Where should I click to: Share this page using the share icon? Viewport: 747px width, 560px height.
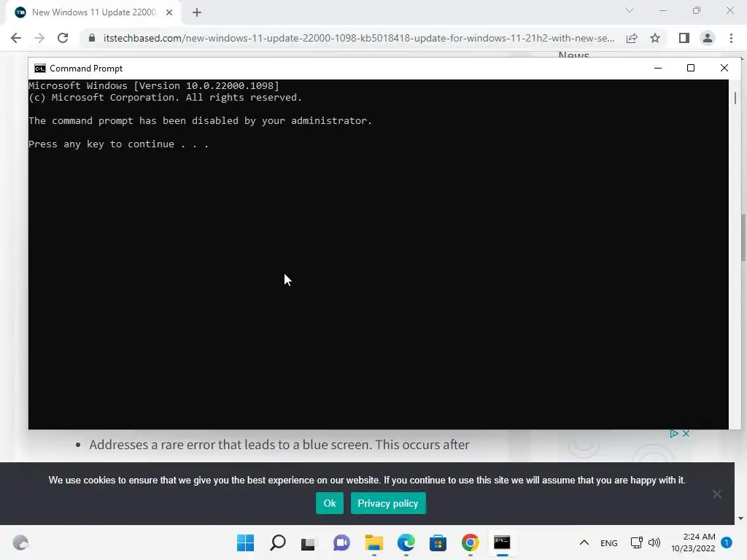(x=632, y=38)
